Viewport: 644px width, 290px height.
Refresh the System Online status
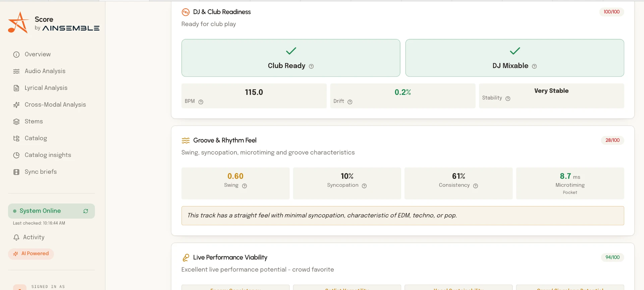click(86, 211)
